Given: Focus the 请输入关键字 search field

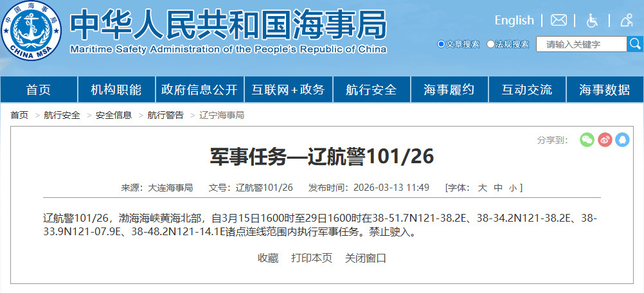Looking at the screenshot, I should click(581, 44).
